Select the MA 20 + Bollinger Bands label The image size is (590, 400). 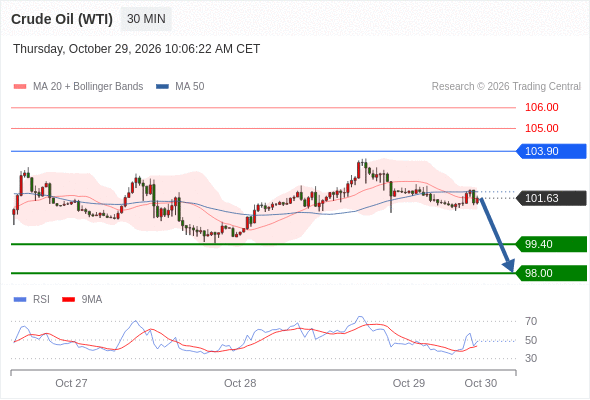coord(88,87)
